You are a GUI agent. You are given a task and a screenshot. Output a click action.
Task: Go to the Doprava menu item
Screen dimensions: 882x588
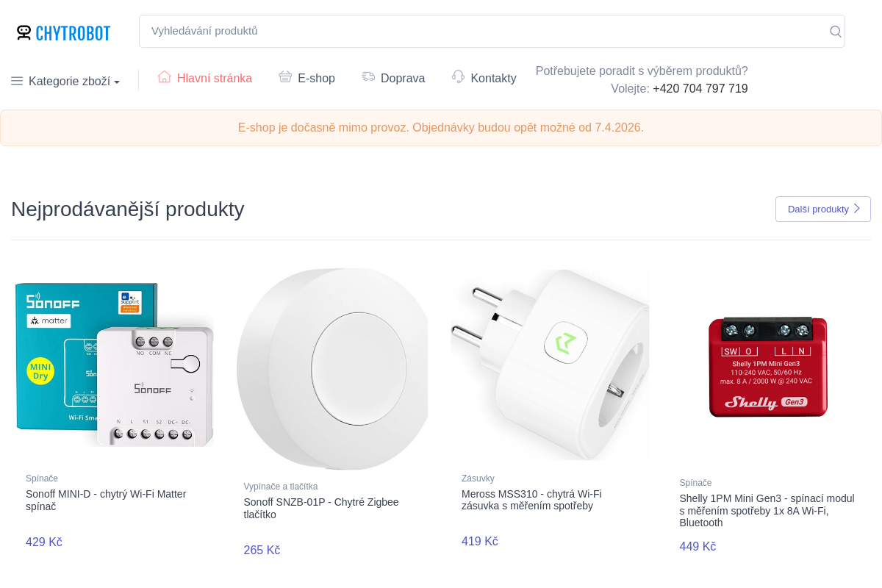coord(402,78)
